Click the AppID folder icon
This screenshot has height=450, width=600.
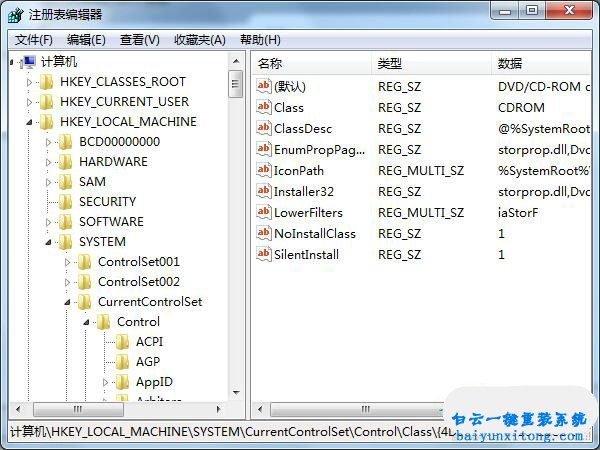pos(122,382)
